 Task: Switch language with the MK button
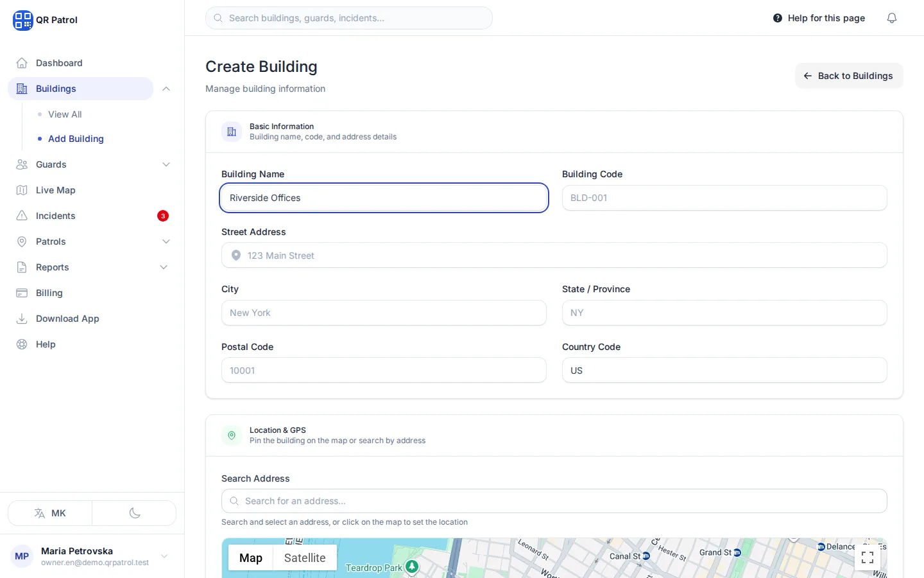coord(50,513)
